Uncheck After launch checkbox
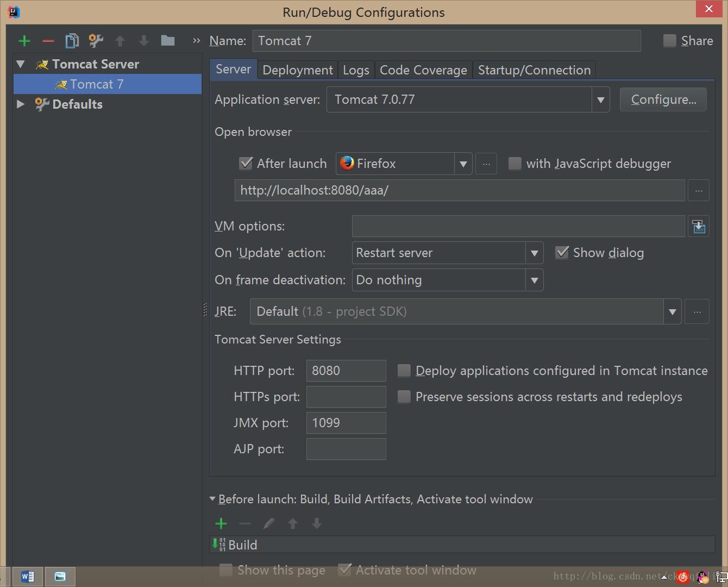This screenshot has width=728, height=587. (x=246, y=163)
